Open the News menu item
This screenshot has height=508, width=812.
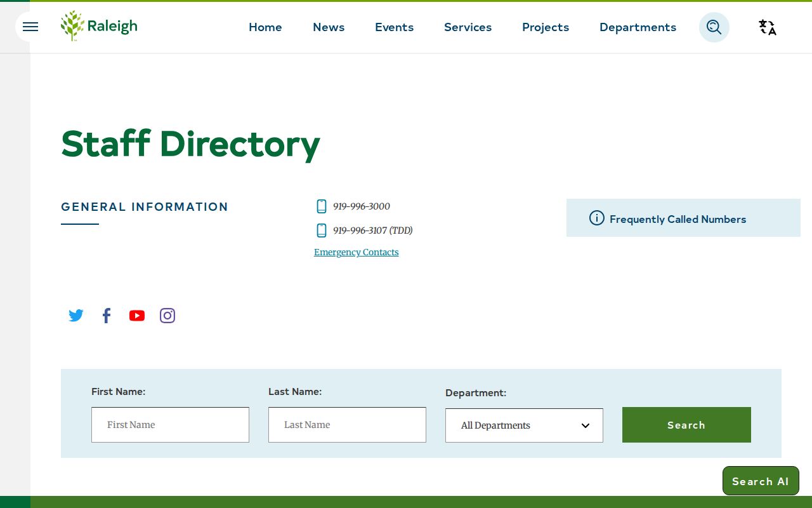(329, 27)
